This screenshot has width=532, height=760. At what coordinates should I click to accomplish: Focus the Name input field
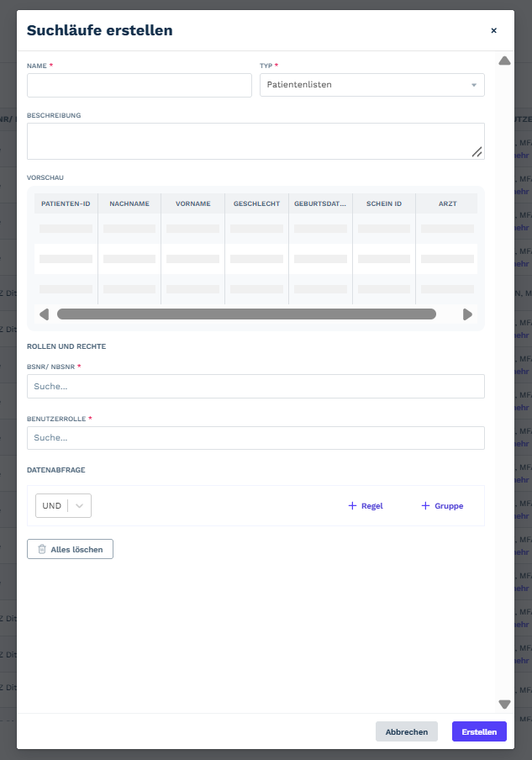[x=140, y=85]
